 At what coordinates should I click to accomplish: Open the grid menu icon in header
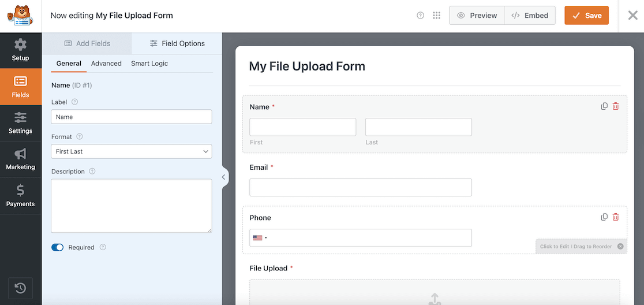click(437, 16)
